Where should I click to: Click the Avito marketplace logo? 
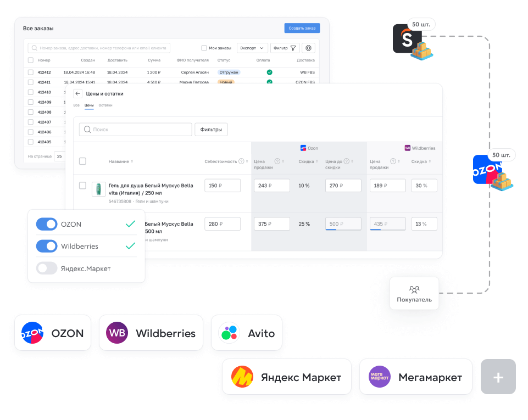(229, 333)
